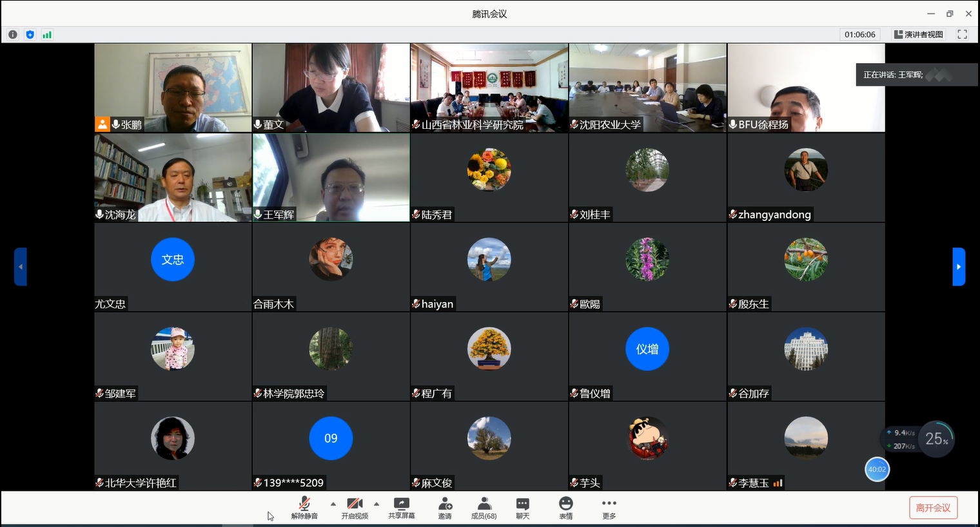Toggle fullscreen mode icon

pyautogui.click(x=962, y=35)
